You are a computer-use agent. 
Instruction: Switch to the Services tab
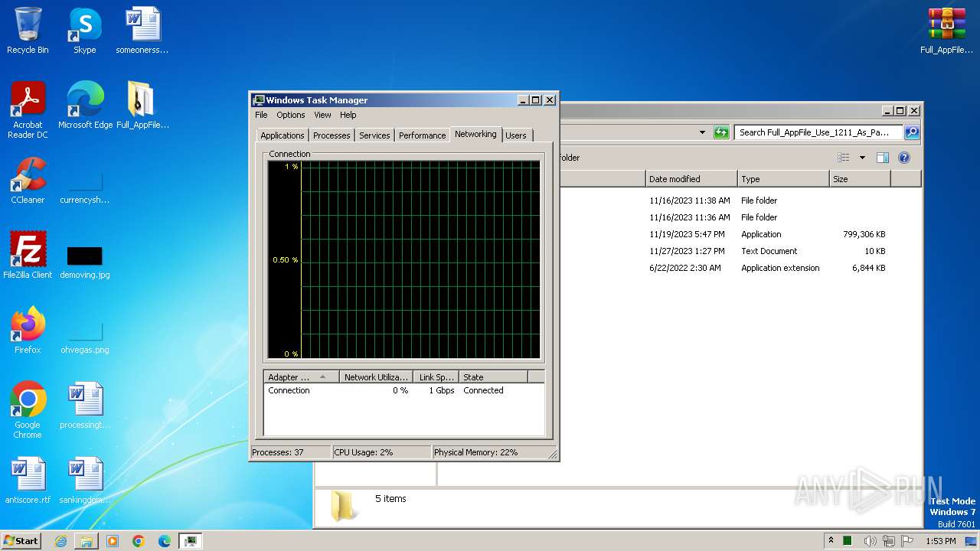click(374, 135)
